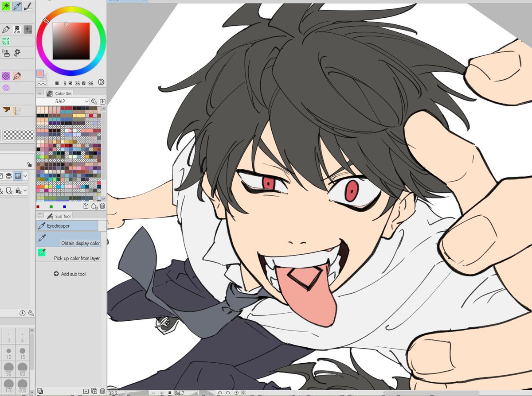Click the import color set icon
This screenshot has width=532, height=396.
pyautogui.click(x=102, y=101)
